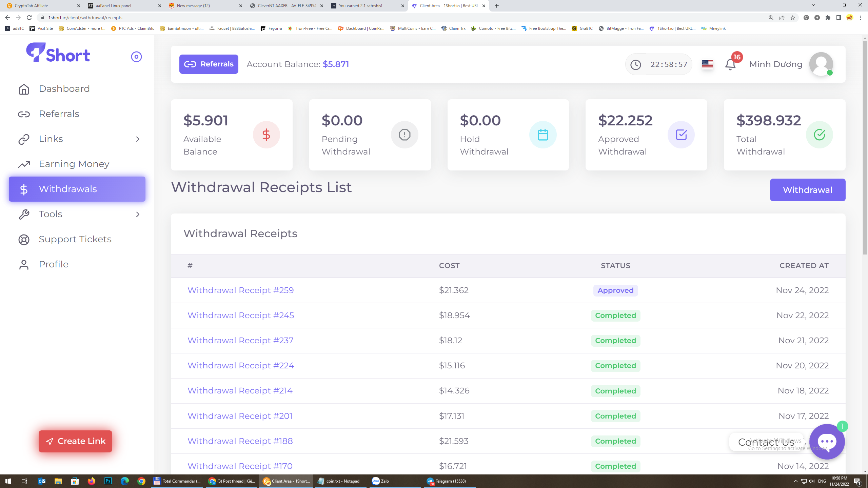Switch to coin.txt - Notepad in taskbar
The image size is (868, 488).
tap(341, 481)
